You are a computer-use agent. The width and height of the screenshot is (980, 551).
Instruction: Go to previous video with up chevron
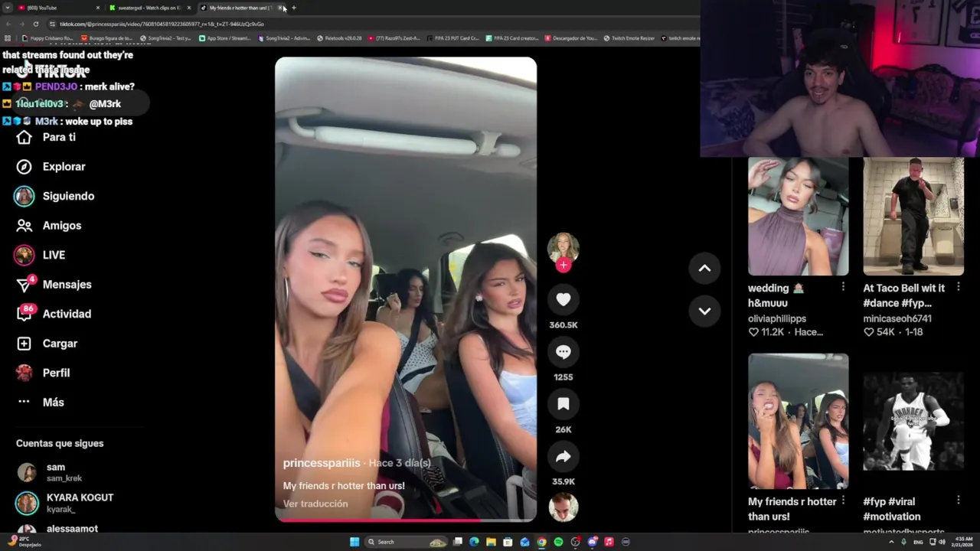click(x=704, y=268)
